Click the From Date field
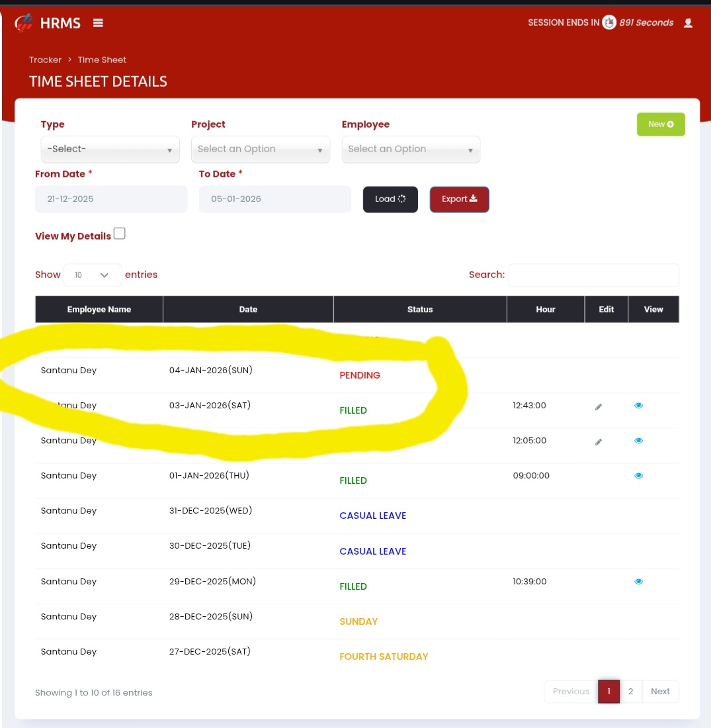 111,199
